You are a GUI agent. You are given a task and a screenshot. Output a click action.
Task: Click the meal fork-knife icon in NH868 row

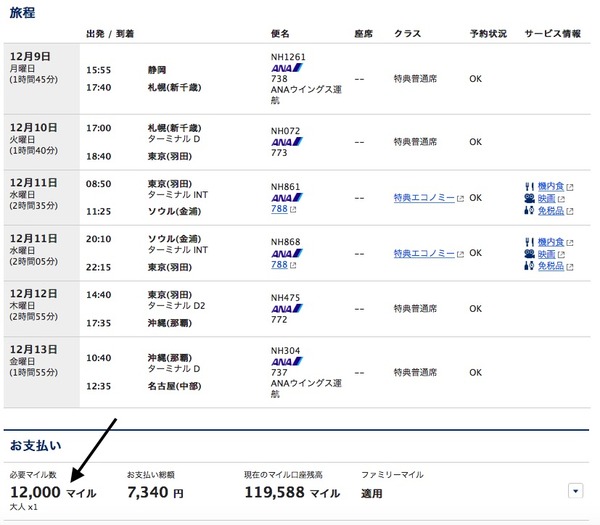pos(529,242)
